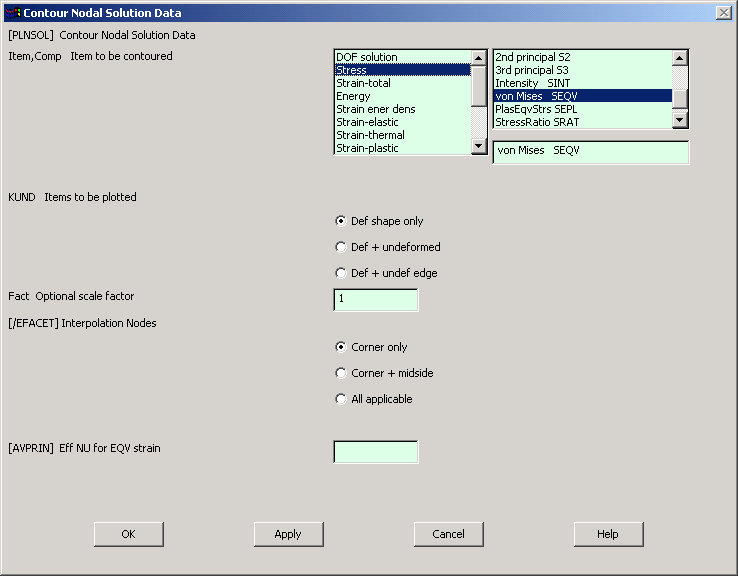Select 'Strain-total' in item list
The width and height of the screenshot is (738, 576).
403,83
